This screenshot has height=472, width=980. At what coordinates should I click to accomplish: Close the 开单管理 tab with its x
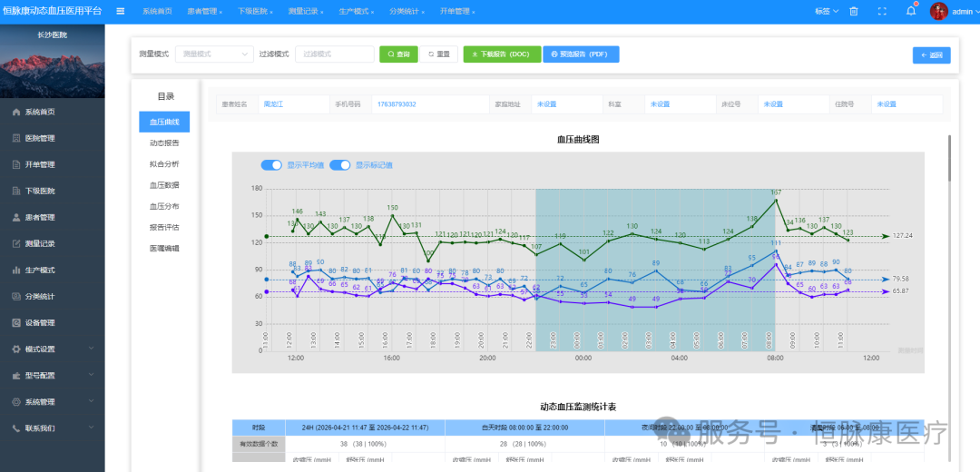(473, 13)
